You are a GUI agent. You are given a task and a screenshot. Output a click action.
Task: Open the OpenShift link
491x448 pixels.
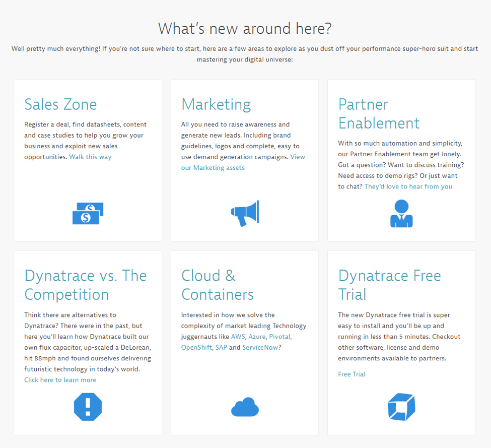point(196,348)
